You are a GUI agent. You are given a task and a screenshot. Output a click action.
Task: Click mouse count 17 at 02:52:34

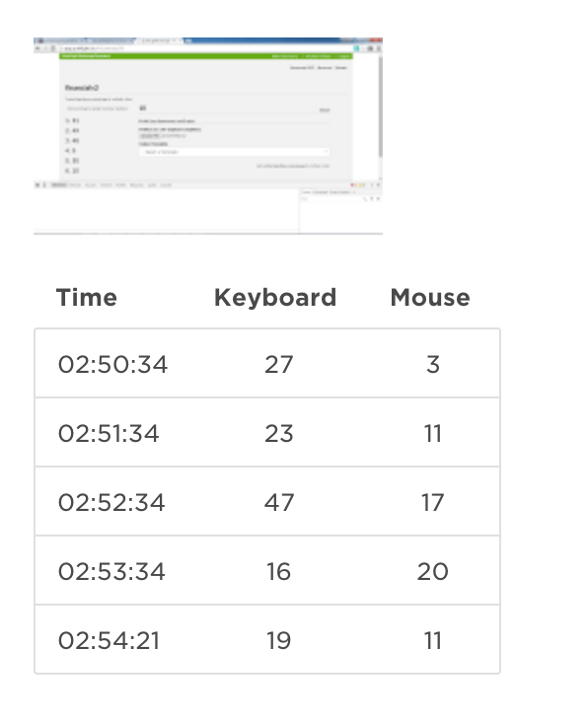coord(433,502)
